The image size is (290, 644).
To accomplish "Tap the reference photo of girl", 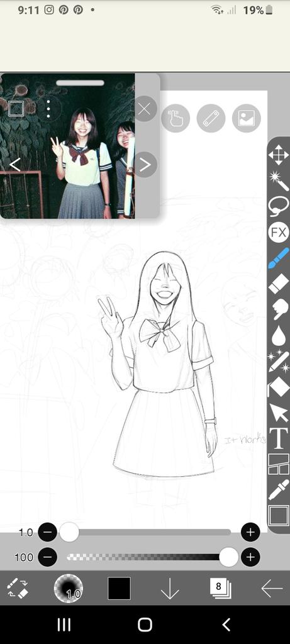I will pos(67,146).
